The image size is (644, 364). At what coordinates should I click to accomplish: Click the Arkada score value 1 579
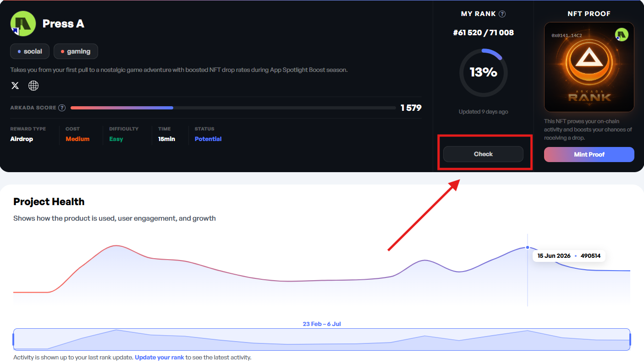[411, 108]
